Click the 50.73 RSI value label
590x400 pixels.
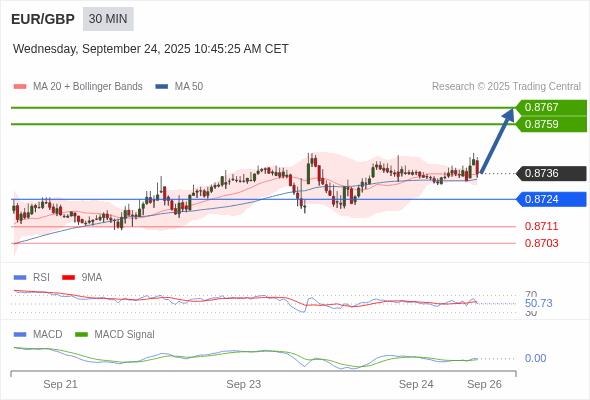tap(538, 303)
